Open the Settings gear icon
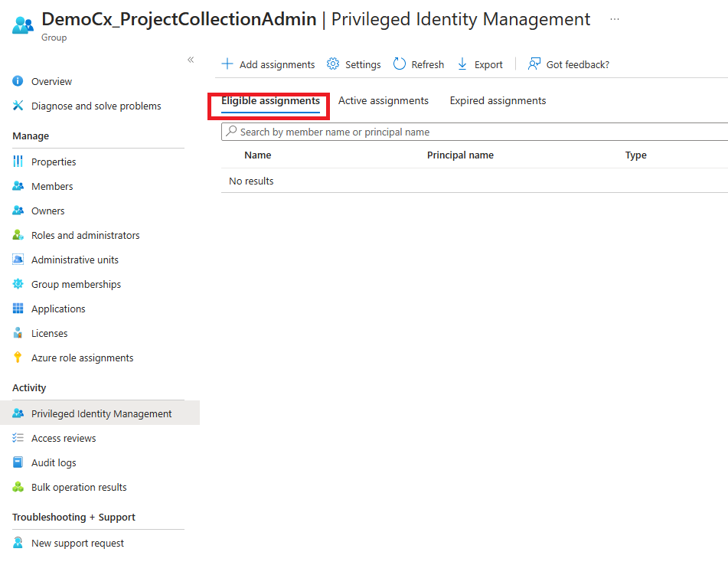 (x=333, y=64)
